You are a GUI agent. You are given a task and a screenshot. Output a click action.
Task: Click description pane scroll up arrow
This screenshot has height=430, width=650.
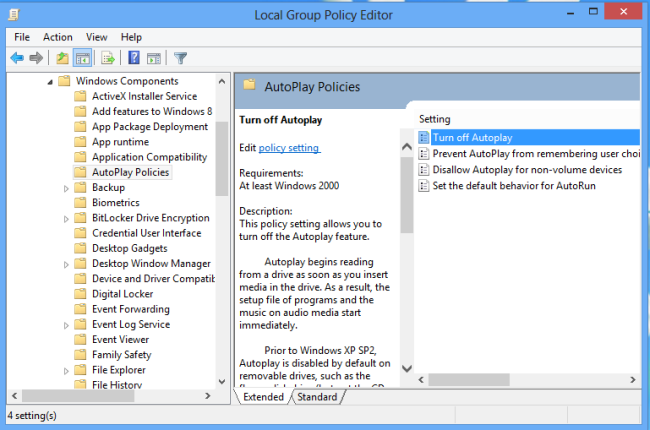[x=407, y=146]
